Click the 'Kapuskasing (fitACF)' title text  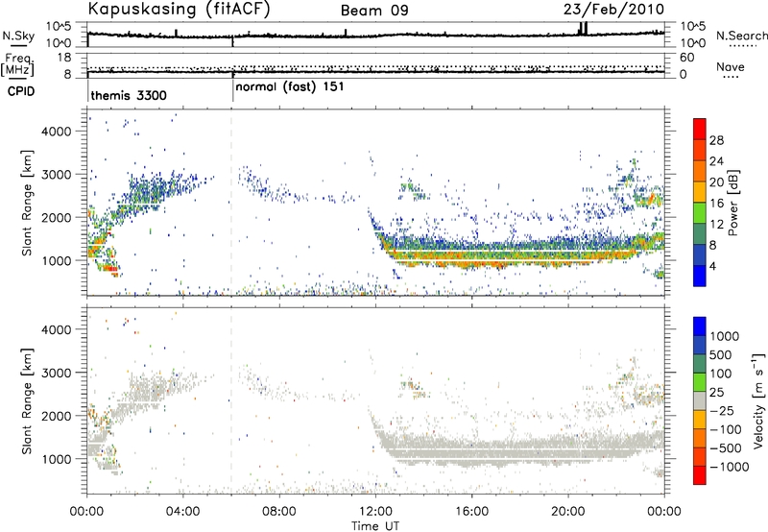coord(180,9)
